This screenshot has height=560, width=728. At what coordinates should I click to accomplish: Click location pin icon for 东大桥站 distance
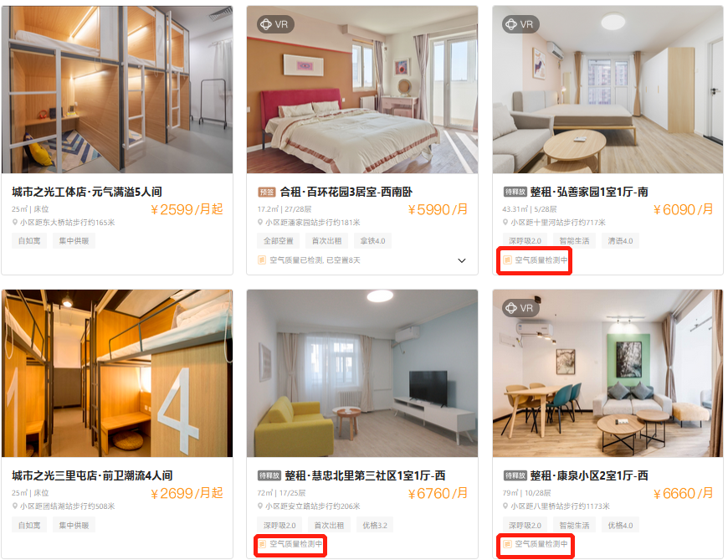click(15, 223)
